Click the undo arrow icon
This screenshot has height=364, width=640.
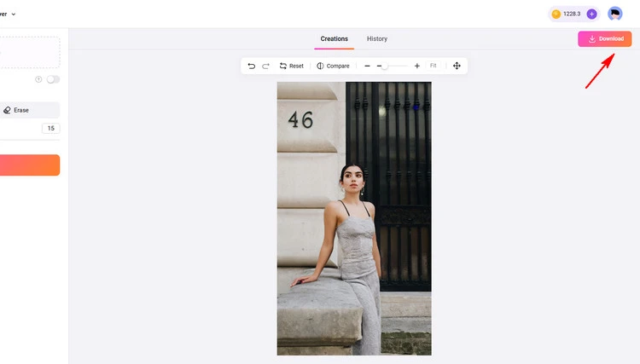coord(252,66)
